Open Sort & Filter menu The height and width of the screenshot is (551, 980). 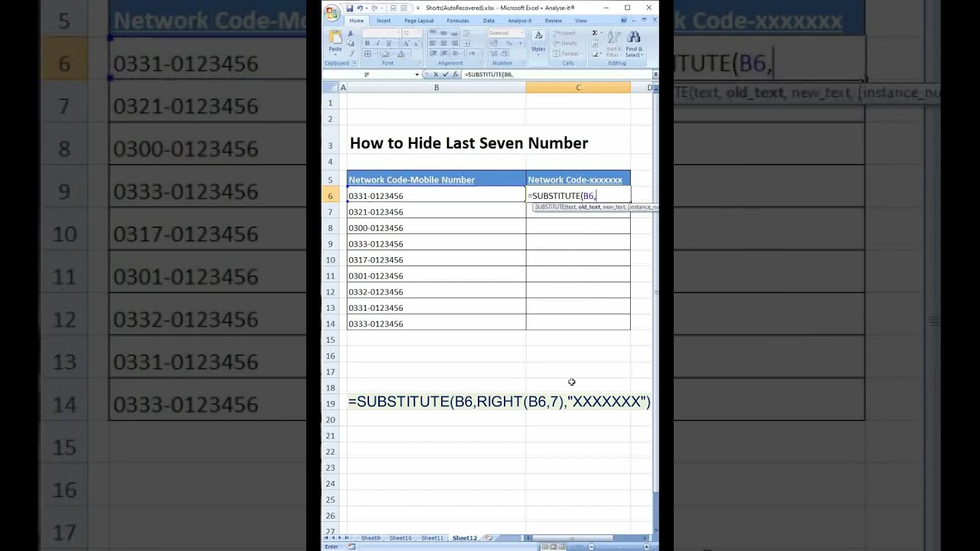point(613,43)
